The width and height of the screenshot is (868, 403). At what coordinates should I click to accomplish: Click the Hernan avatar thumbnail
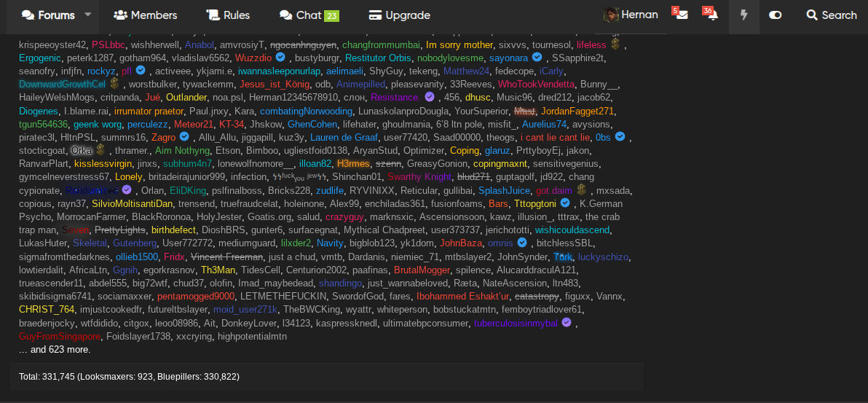611,15
